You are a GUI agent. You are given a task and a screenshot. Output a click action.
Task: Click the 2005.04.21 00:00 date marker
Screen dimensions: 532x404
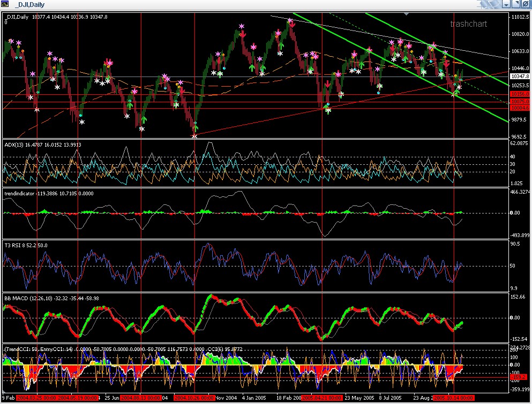tap(321, 398)
